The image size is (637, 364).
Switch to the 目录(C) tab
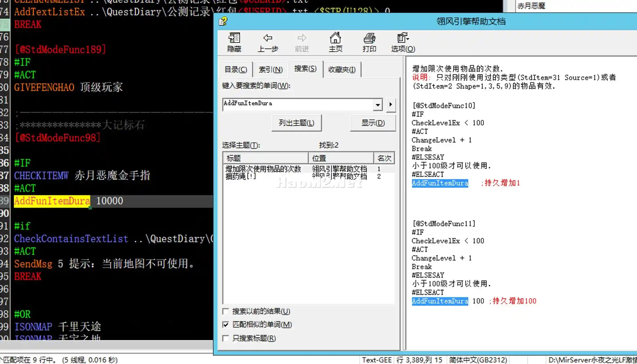click(236, 69)
